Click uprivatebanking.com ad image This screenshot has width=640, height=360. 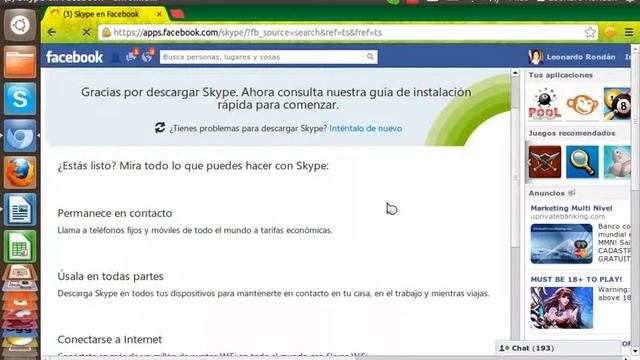(562, 244)
